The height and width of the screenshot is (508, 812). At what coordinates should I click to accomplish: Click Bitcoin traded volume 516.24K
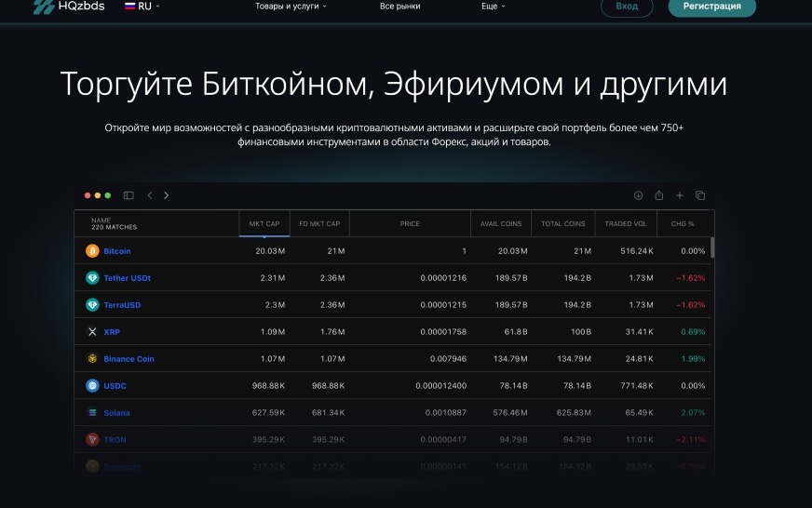coord(637,251)
